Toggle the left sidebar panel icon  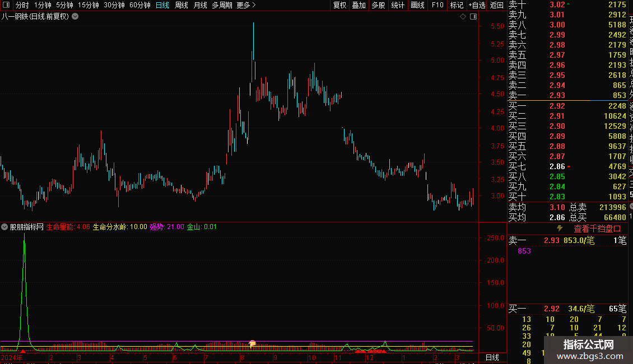pyautogui.click(x=6, y=5)
